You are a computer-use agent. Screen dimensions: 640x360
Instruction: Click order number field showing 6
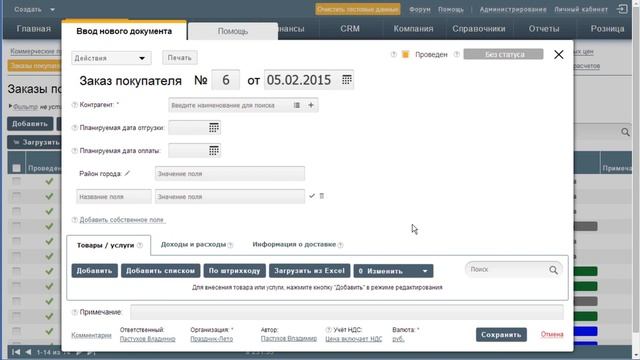click(225, 80)
